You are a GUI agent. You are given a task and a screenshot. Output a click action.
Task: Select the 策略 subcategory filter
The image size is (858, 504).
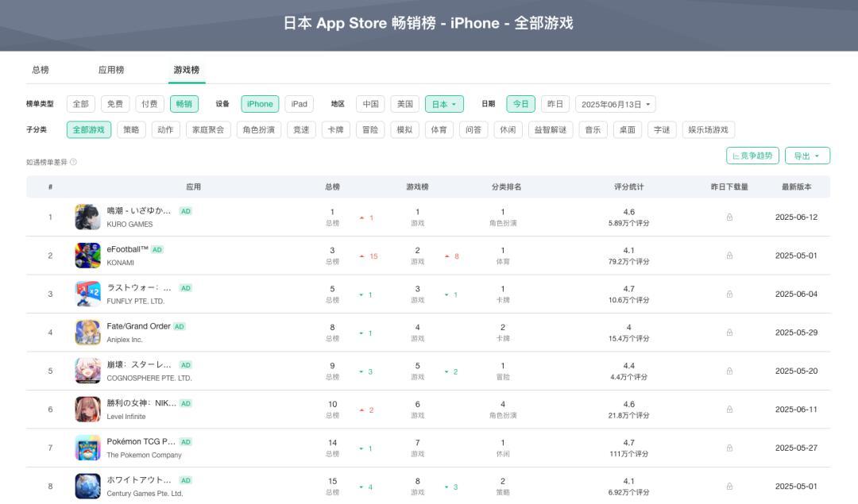(131, 129)
